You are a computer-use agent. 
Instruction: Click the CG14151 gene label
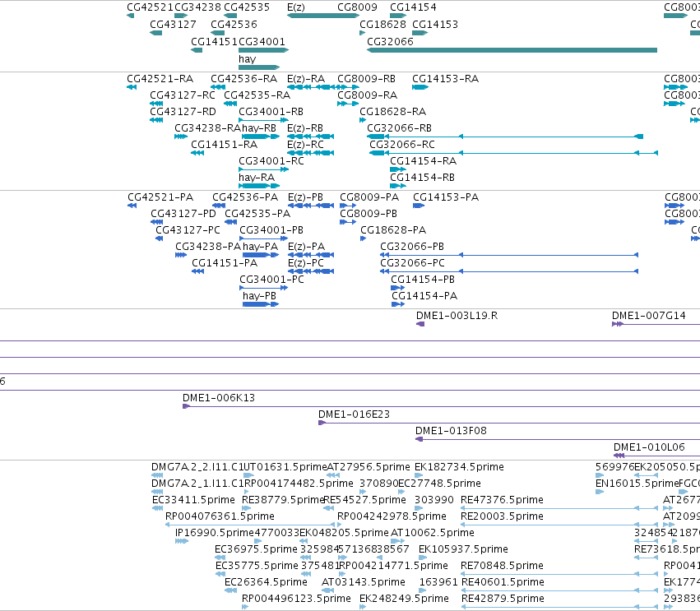[215, 41]
